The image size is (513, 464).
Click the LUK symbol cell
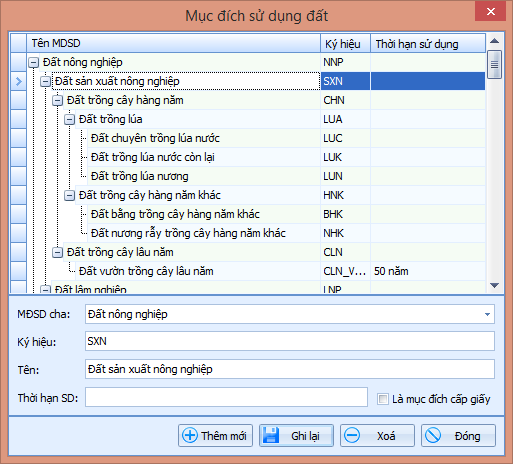[345, 157]
